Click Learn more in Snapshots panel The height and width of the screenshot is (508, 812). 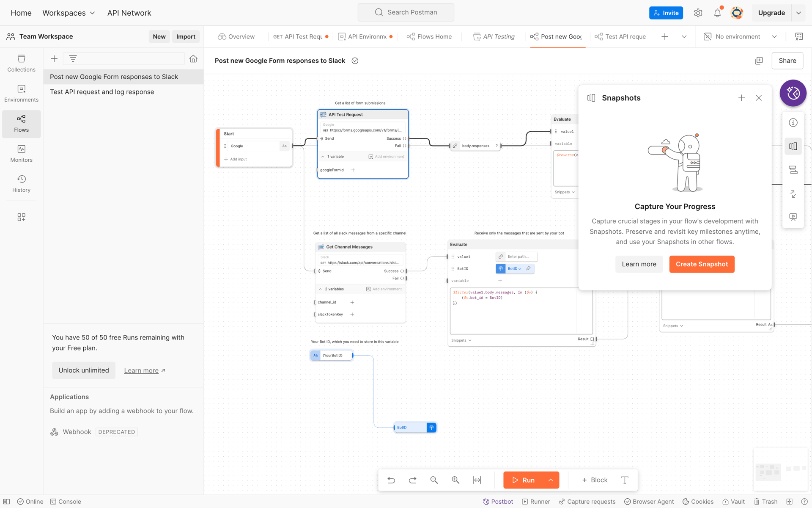pyautogui.click(x=639, y=264)
